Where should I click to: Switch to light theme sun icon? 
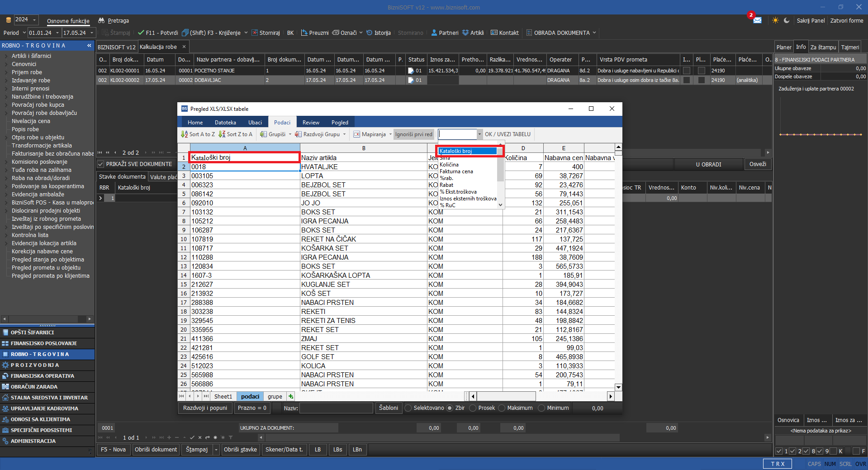coord(775,20)
